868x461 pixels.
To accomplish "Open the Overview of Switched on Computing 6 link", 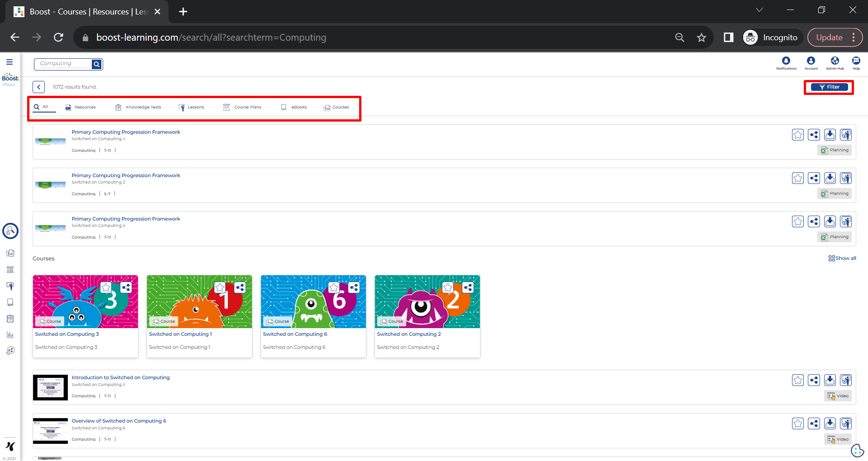I will (x=119, y=421).
